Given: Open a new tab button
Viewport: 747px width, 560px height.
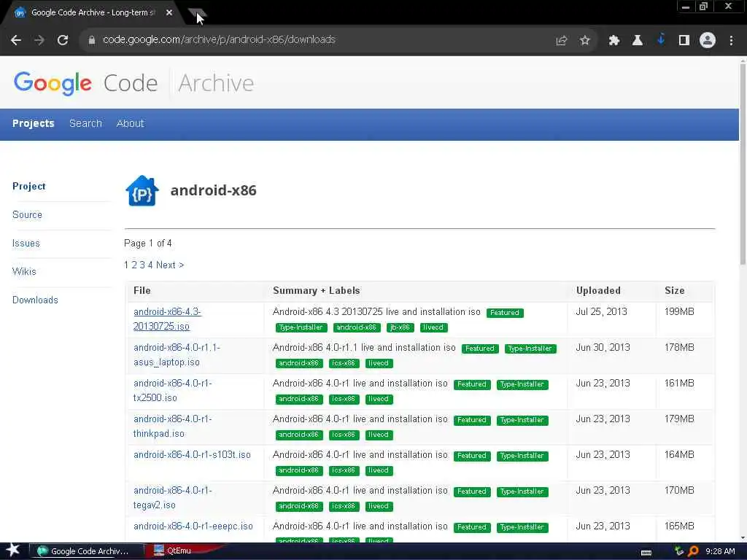Looking at the screenshot, I should (x=197, y=13).
